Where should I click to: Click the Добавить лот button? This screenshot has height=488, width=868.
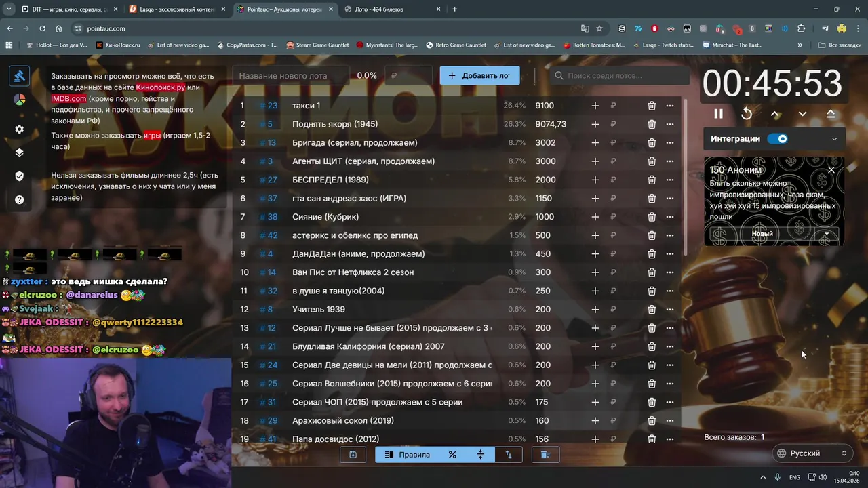point(479,75)
